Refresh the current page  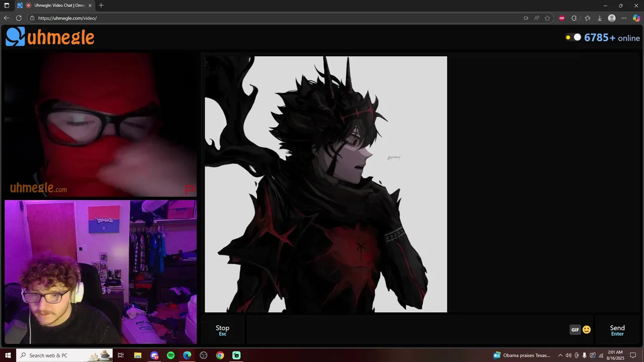coord(19,18)
